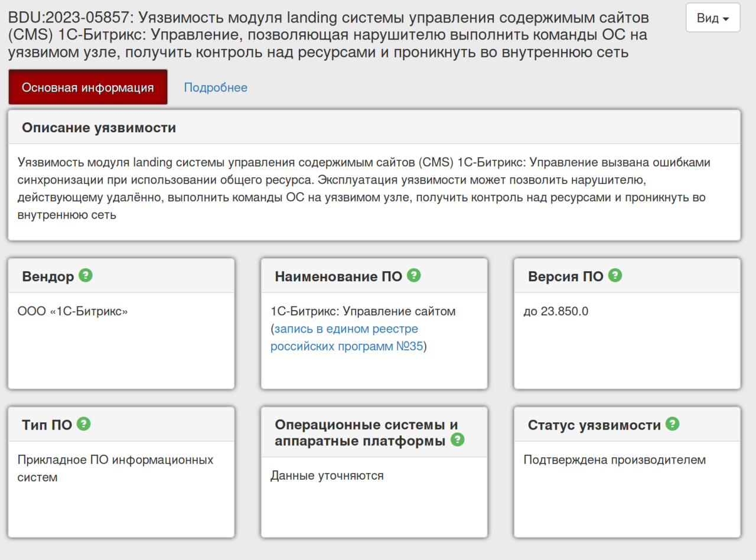Open the help tooltip for Тип ПО

(x=84, y=424)
